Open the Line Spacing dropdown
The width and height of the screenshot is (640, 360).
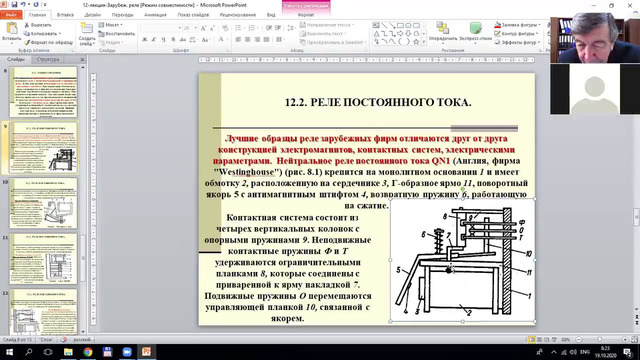click(291, 28)
